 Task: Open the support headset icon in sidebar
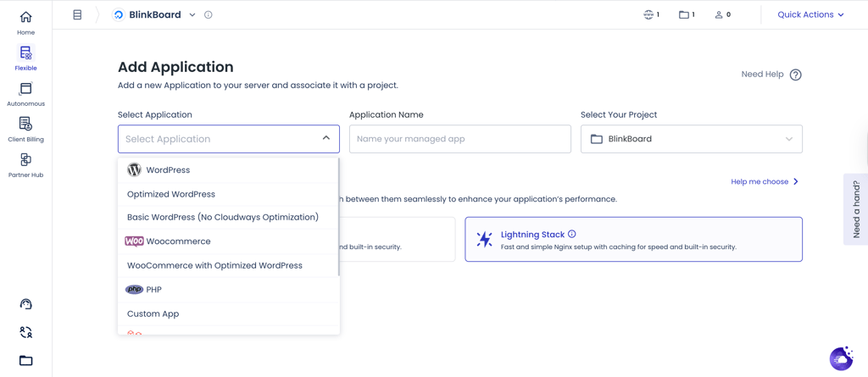[25, 303]
